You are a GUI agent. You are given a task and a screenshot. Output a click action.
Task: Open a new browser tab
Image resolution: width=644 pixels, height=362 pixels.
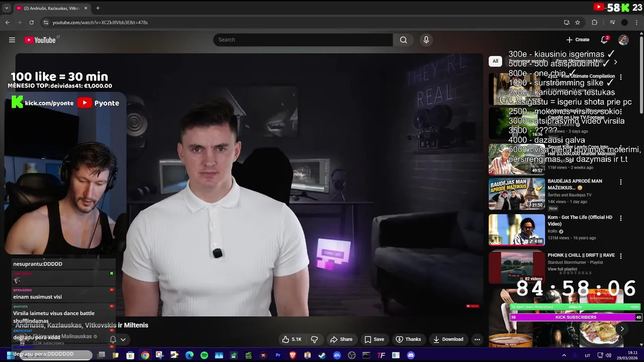coord(98,8)
